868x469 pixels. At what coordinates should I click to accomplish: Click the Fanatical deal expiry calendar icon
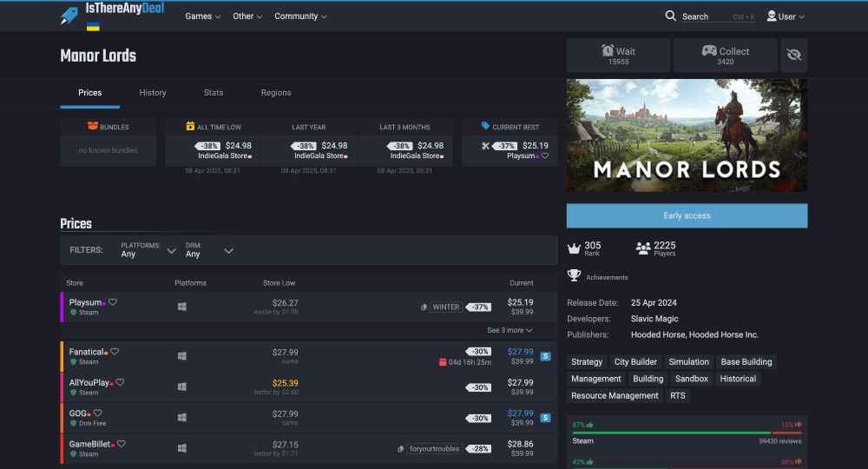coord(443,362)
